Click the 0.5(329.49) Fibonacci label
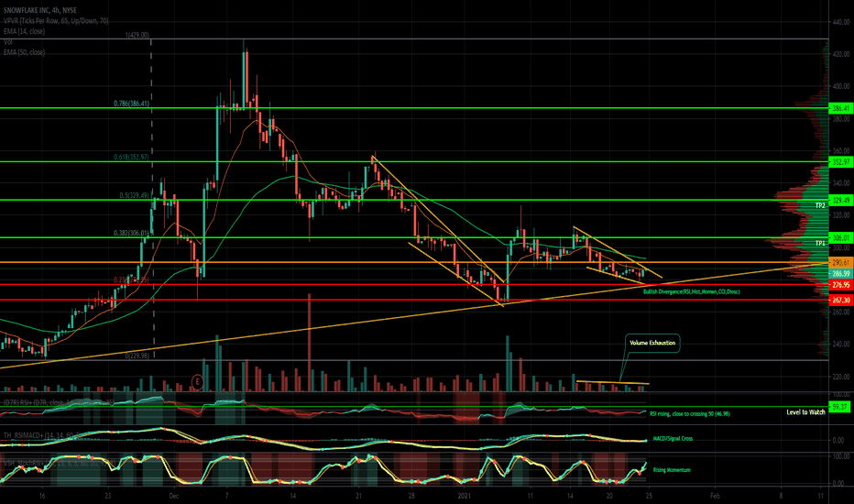Screen dimensions: 854x504 (134, 195)
